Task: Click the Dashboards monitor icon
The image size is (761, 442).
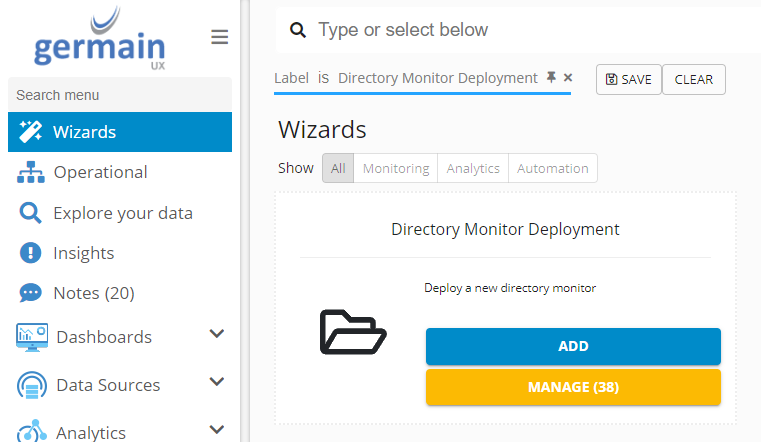Action: (32, 337)
